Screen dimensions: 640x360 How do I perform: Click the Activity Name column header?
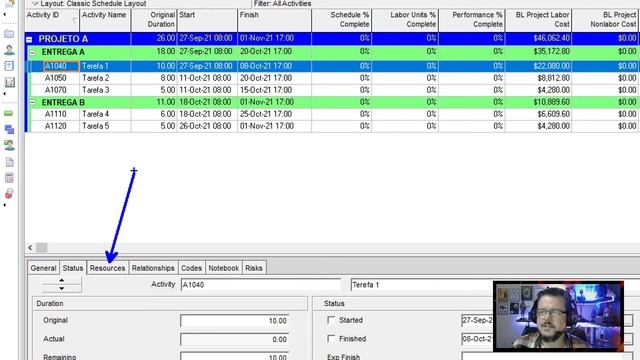coord(105,20)
